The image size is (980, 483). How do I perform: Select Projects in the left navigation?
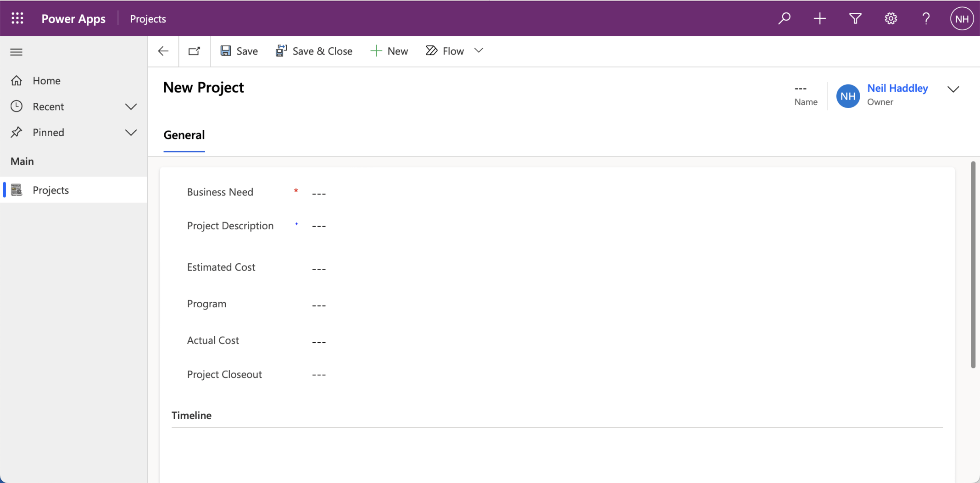click(50, 190)
